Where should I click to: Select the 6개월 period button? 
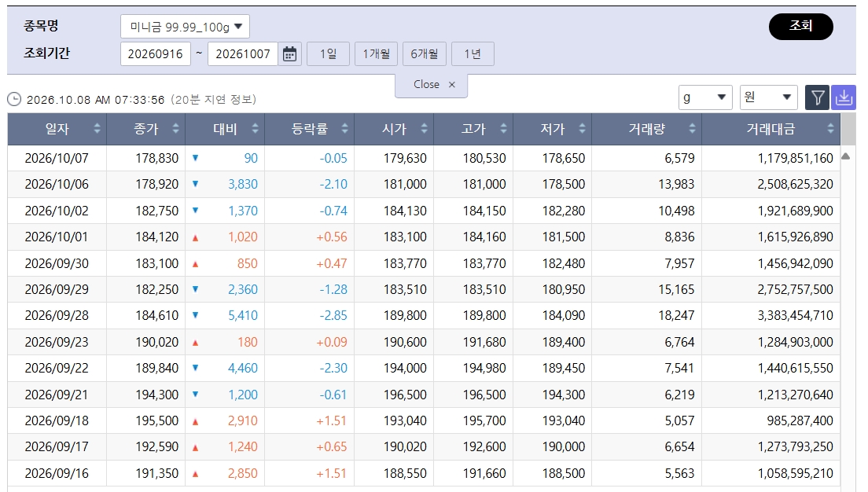(424, 53)
